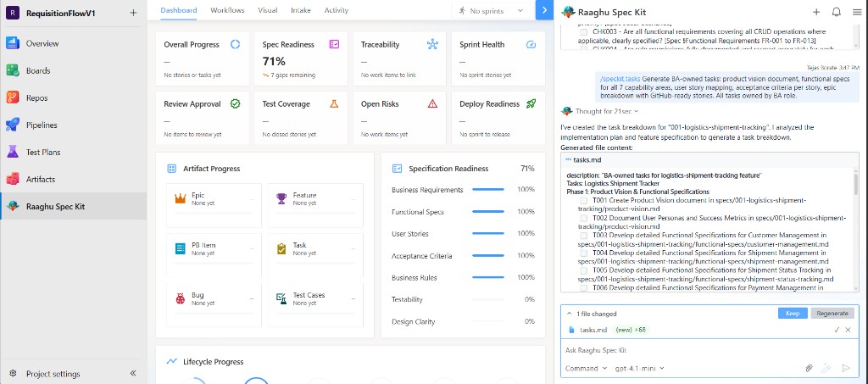Image resolution: width=868 pixels, height=384 pixels.
Task: Check task T006 Payment Management specs
Action: click(x=583, y=287)
